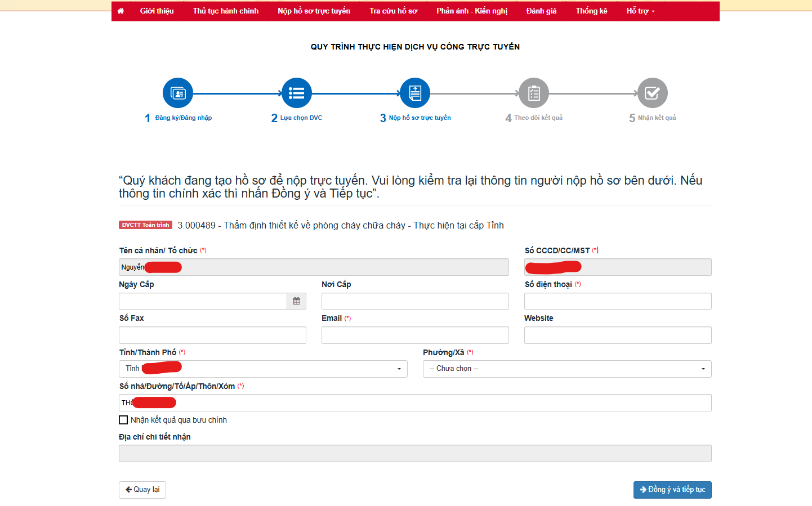The height and width of the screenshot is (506, 812).
Task: Open the Thống kê menu item
Action: 591,11
